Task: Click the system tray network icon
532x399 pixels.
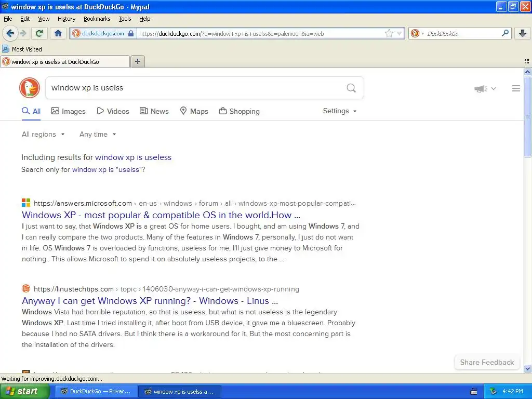Action: 494,392
